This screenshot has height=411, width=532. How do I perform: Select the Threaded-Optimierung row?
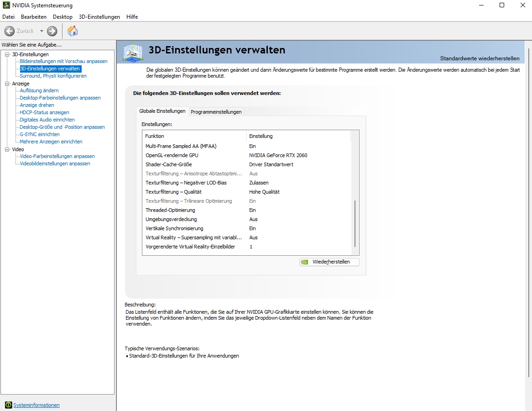246,210
